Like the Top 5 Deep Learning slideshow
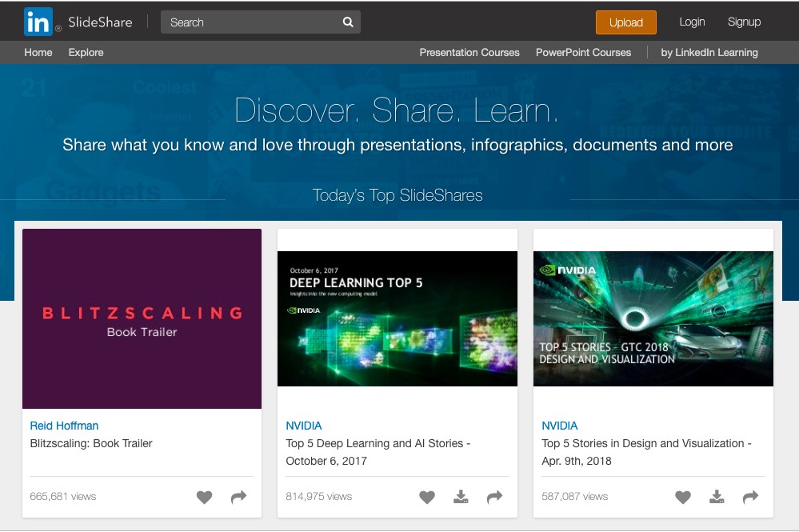Screen dimensions: 799x532 (x=427, y=497)
